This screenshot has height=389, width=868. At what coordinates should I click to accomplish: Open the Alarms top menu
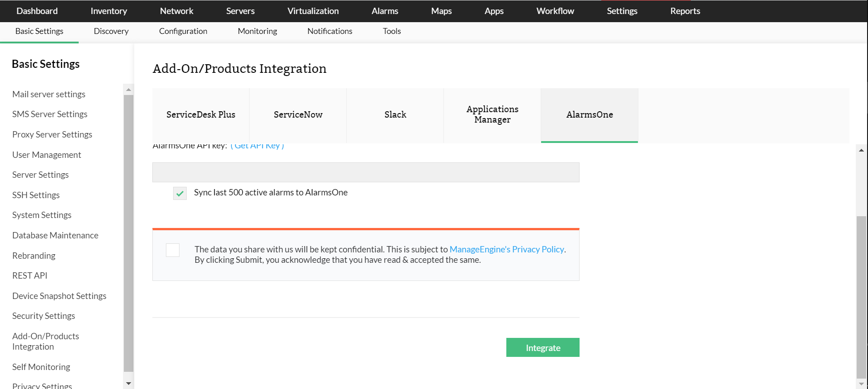coord(385,11)
